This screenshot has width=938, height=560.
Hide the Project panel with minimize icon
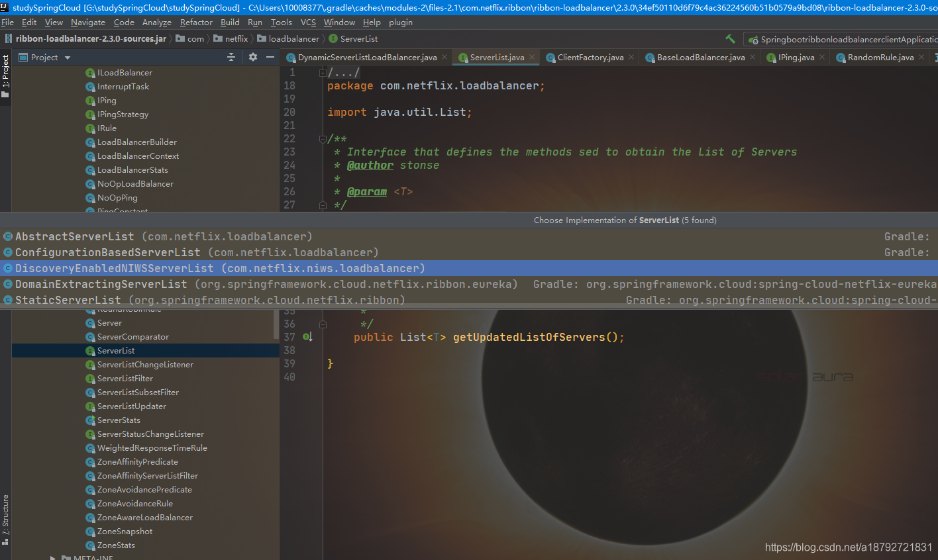(270, 58)
